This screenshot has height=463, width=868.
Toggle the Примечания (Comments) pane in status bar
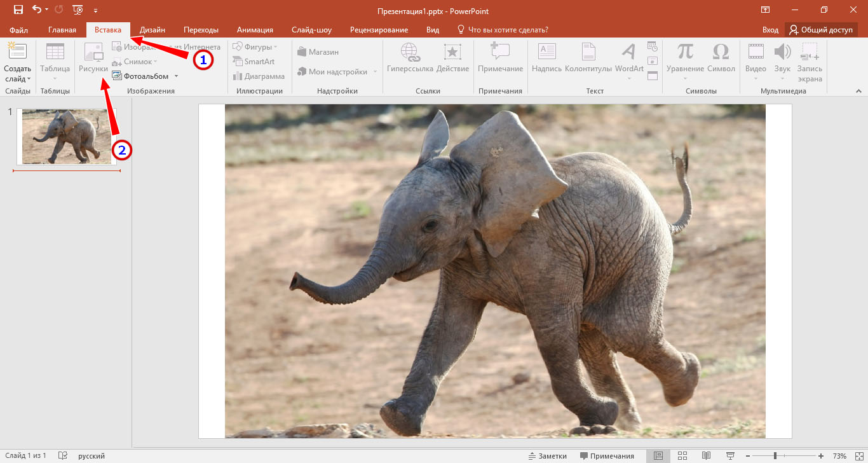pyautogui.click(x=607, y=456)
